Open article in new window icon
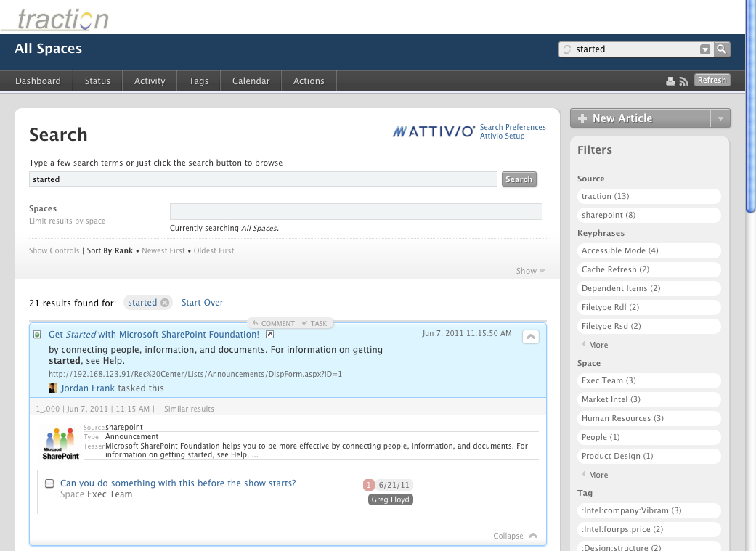 269,335
